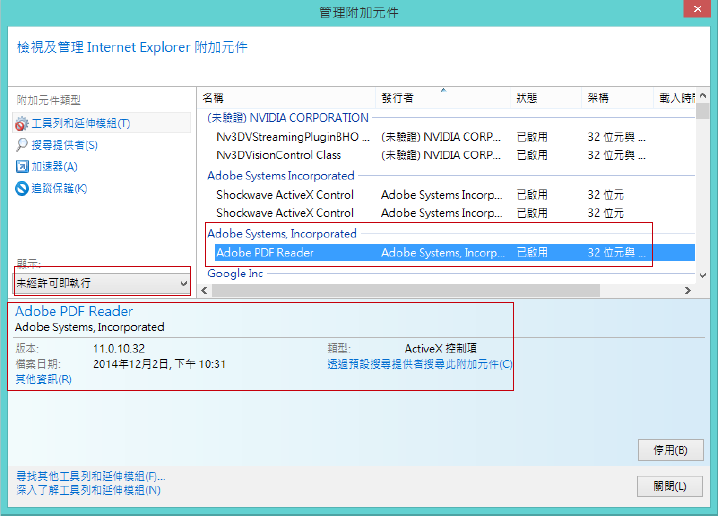Click the 深入了解工具列和延伸模組(N) link
The height and width of the screenshot is (518, 719).
click(x=88, y=490)
